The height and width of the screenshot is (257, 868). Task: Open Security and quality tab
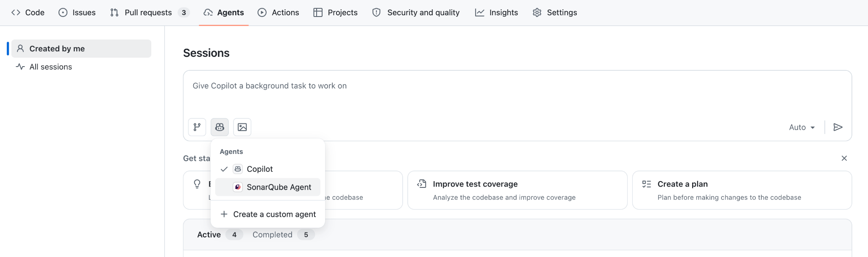coord(416,12)
